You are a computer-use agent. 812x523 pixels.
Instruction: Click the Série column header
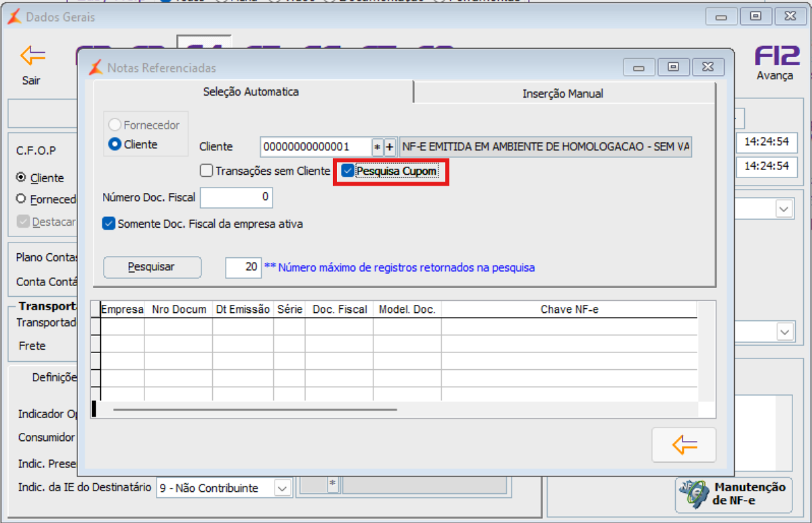[289, 310]
